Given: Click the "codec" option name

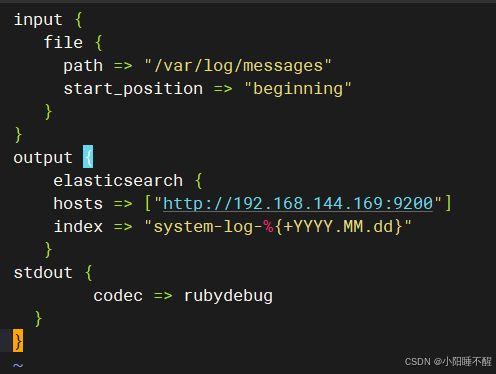Looking at the screenshot, I should (118, 296).
